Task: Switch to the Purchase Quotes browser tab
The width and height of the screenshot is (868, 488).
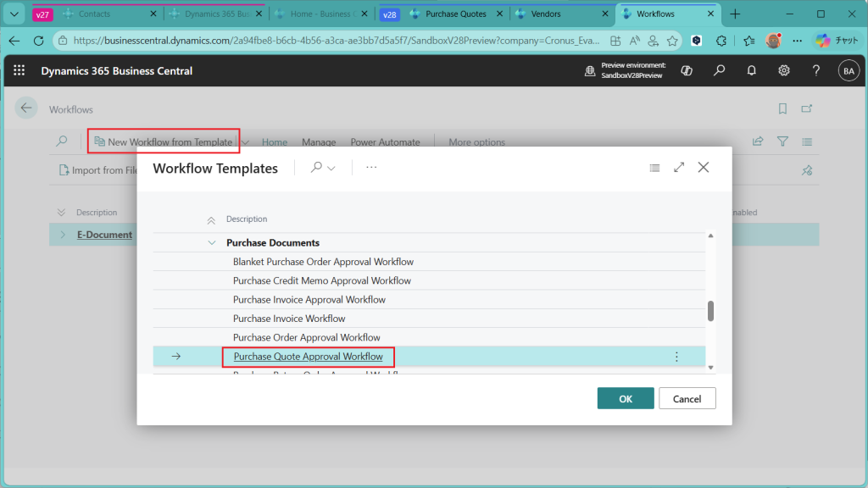Action: pyautogui.click(x=455, y=14)
